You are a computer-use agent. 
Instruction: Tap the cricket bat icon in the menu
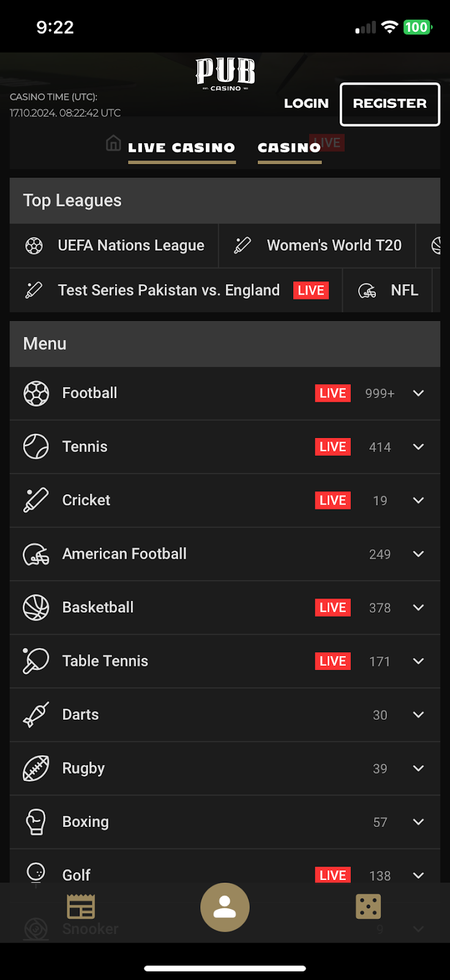(36, 500)
